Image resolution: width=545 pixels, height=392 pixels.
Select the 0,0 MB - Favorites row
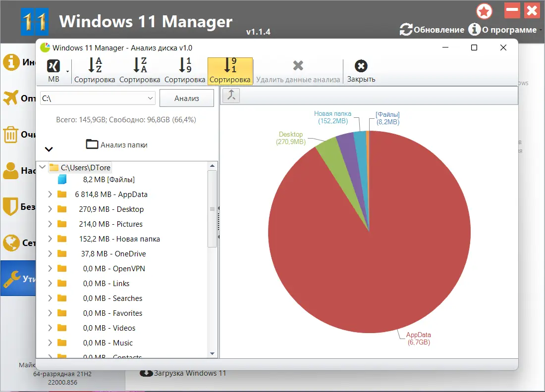(112, 313)
